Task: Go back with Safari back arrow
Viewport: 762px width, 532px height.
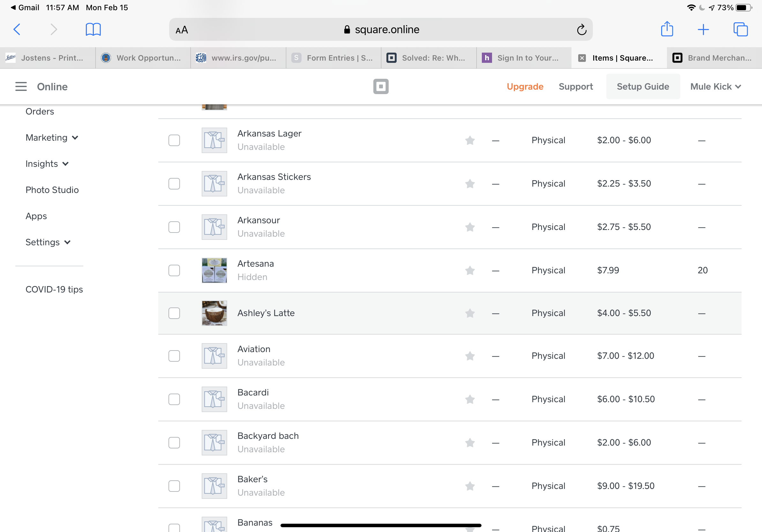Action: (17, 30)
